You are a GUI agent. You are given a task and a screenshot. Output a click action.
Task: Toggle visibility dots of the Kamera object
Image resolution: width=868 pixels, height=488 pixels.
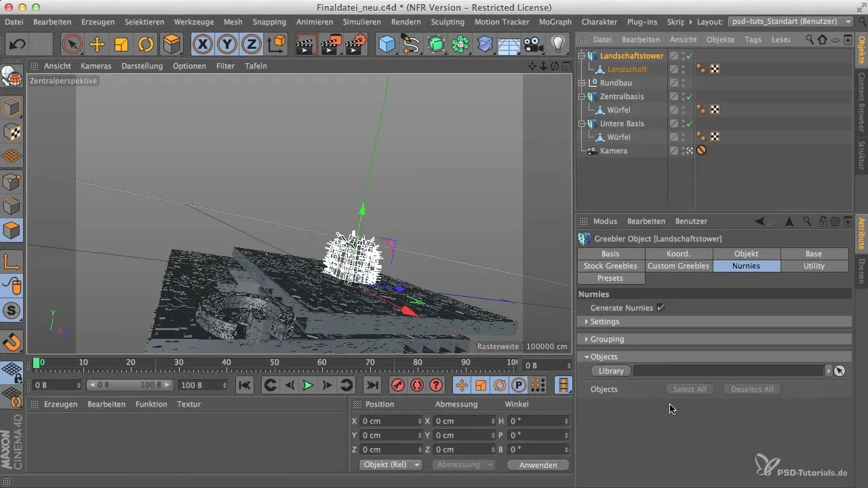point(683,150)
